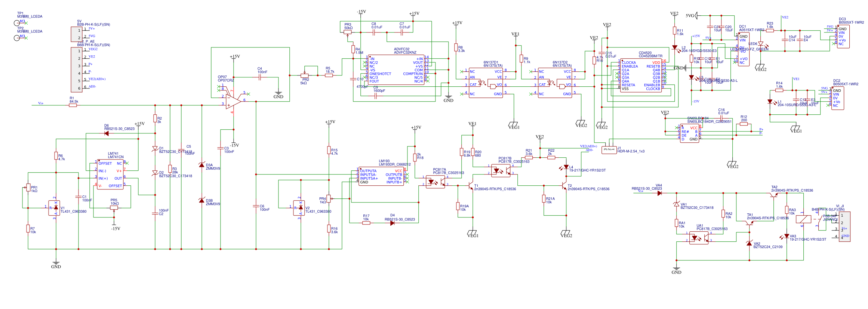The width and height of the screenshot is (868, 309).
Task: Select the R12 200 ohm resistor
Action: pos(744,124)
